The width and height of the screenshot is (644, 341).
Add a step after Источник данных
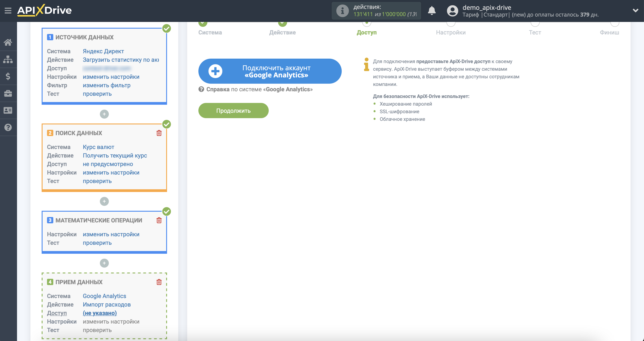click(x=104, y=114)
